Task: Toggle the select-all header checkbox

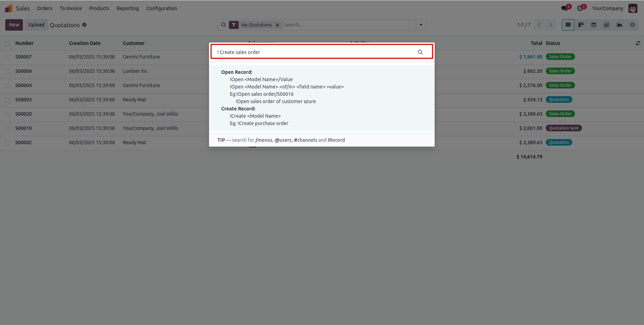Action: coord(8,43)
